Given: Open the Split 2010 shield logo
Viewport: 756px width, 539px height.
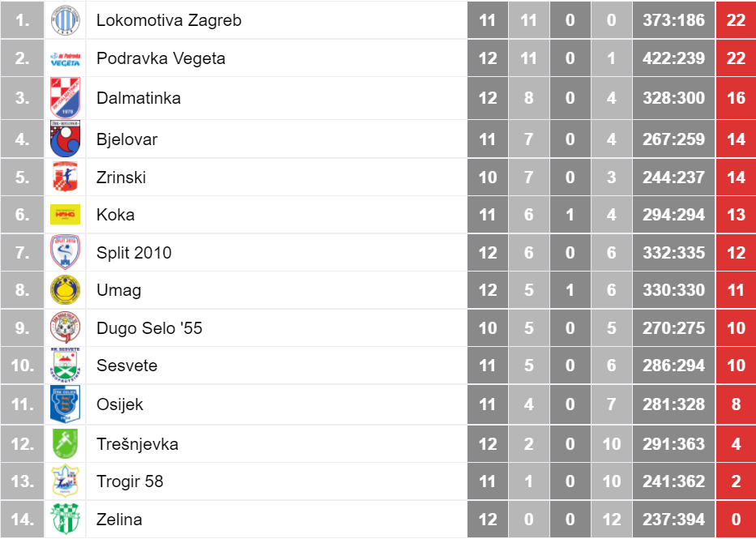Looking at the screenshot, I should (65, 252).
